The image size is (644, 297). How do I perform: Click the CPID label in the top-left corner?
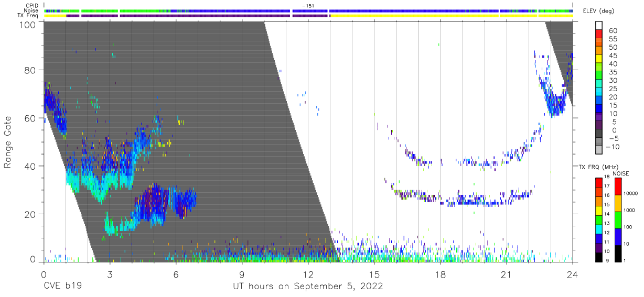pyautogui.click(x=31, y=5)
